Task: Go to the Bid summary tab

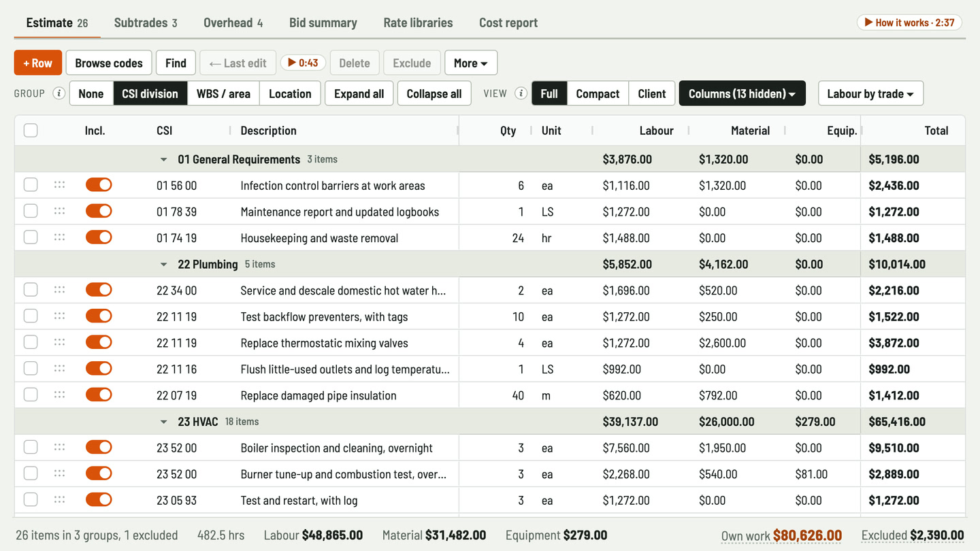Action: (323, 22)
